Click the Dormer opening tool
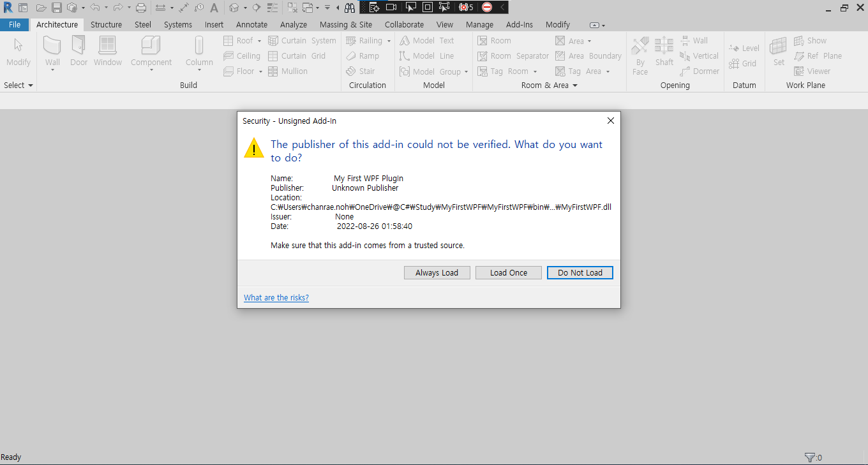The image size is (868, 465). pyautogui.click(x=700, y=71)
